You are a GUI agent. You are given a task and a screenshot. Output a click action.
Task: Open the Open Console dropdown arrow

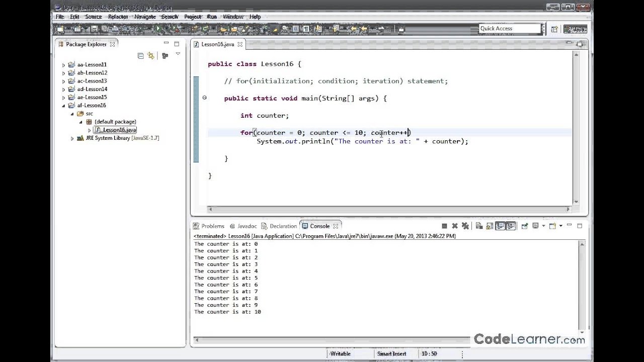tap(560, 226)
